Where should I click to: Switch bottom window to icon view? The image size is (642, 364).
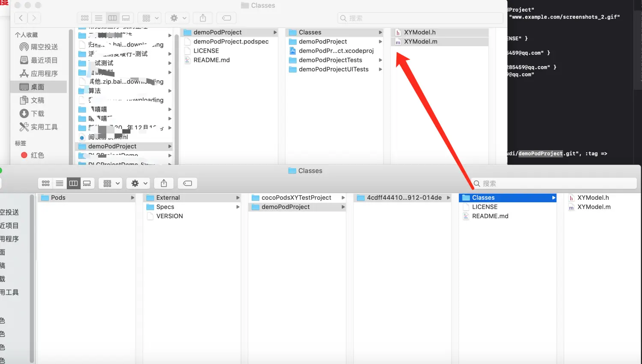(46, 183)
